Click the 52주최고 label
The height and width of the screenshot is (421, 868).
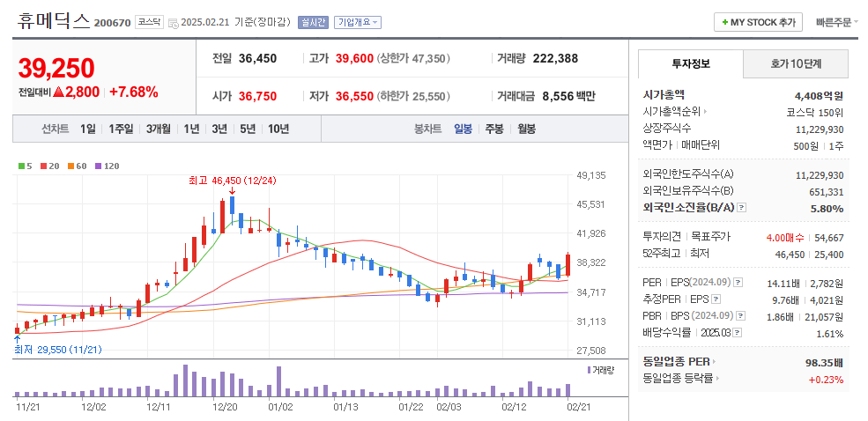(660, 254)
